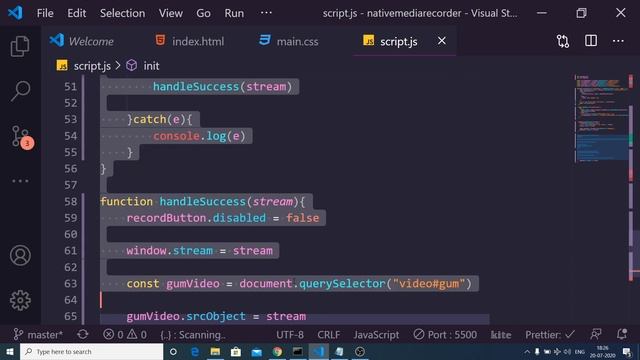Open More Actions ellipsis for editor
The image size is (640, 360).
[x=618, y=41]
